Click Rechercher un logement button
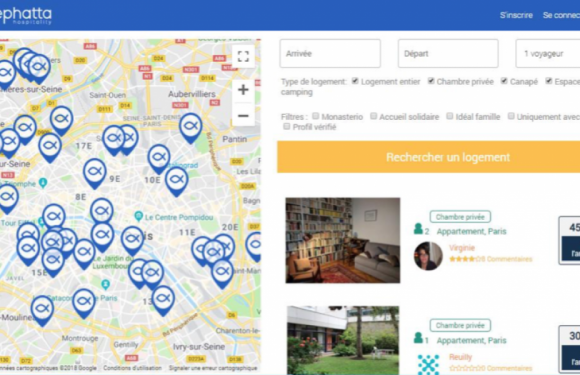 tap(429, 157)
